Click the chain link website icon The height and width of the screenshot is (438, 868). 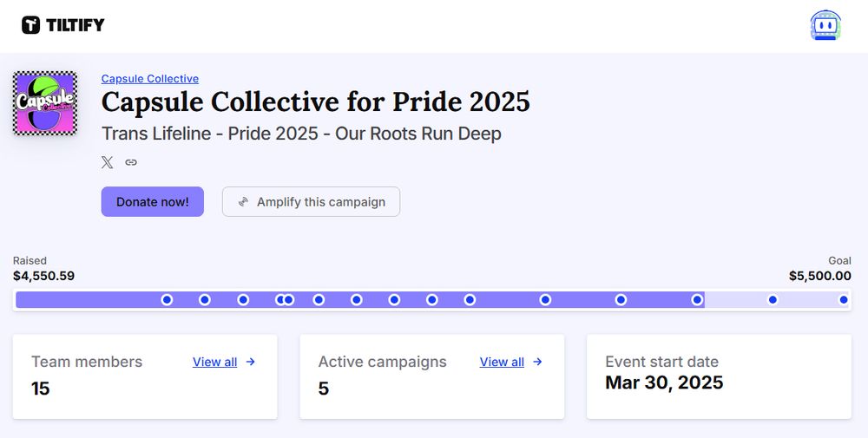[131, 162]
